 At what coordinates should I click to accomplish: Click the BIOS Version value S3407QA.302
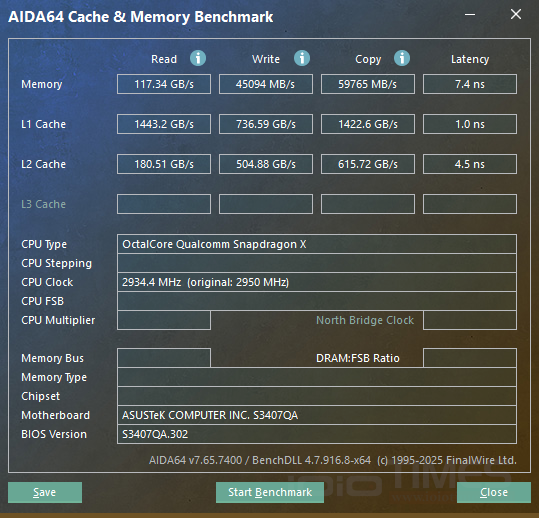(317, 434)
